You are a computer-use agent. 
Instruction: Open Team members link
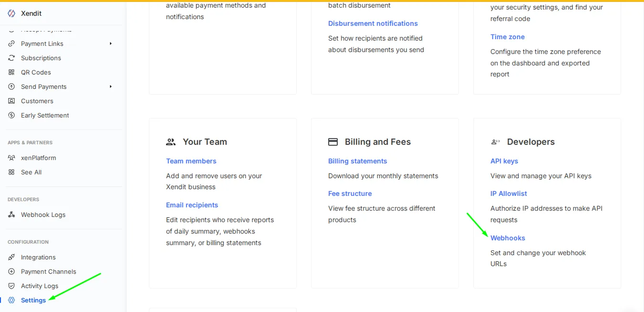(191, 161)
